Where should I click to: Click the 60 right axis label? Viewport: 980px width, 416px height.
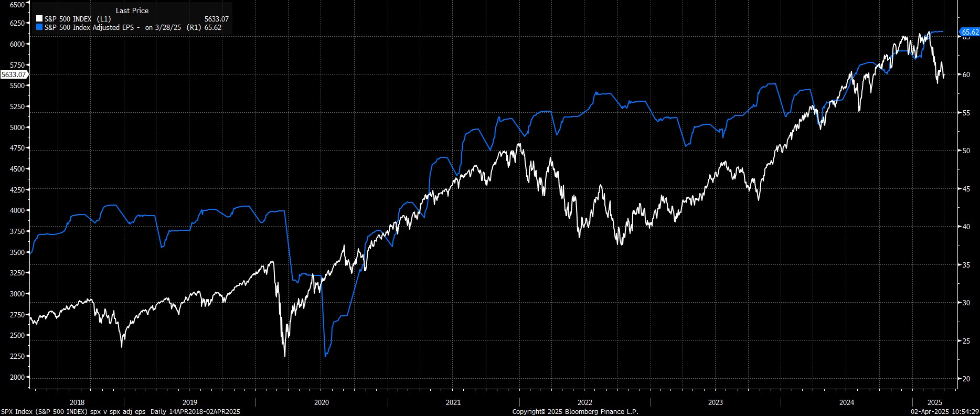pos(966,74)
